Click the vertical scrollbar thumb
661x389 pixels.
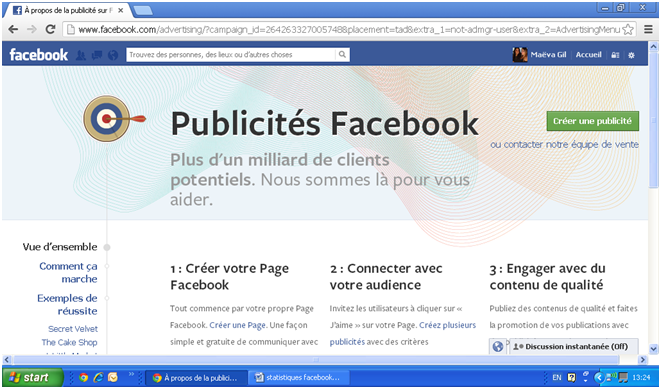click(x=654, y=120)
